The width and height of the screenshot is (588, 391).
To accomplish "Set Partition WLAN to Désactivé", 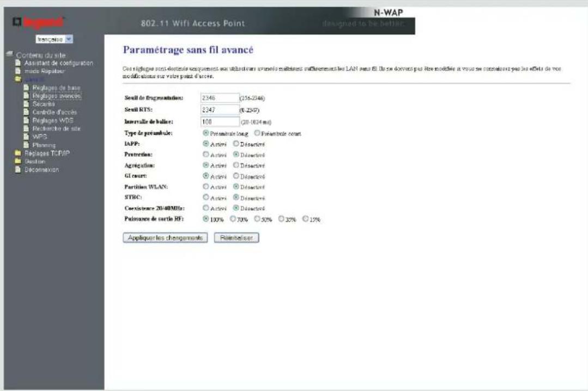I will click(x=236, y=186).
